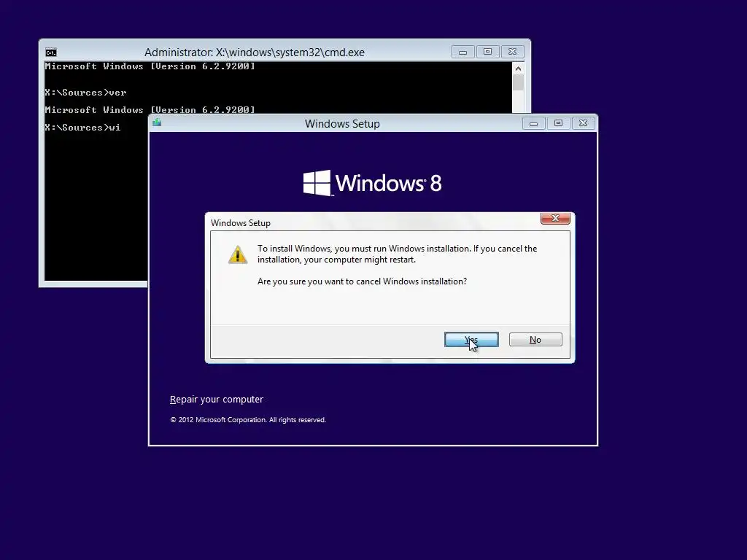Click the "X:\Sources>wi" prompt line in cmd
747x560 pixels.
(82, 127)
